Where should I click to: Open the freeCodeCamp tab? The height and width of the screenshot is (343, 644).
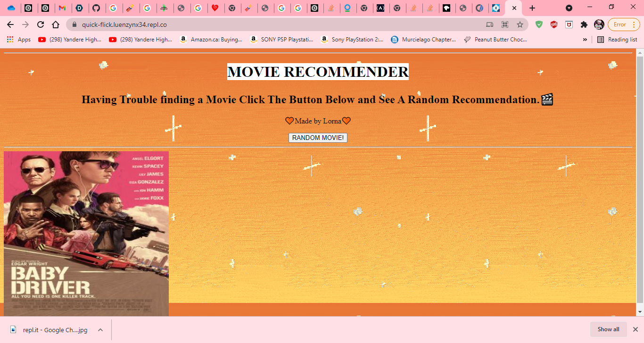click(380, 8)
